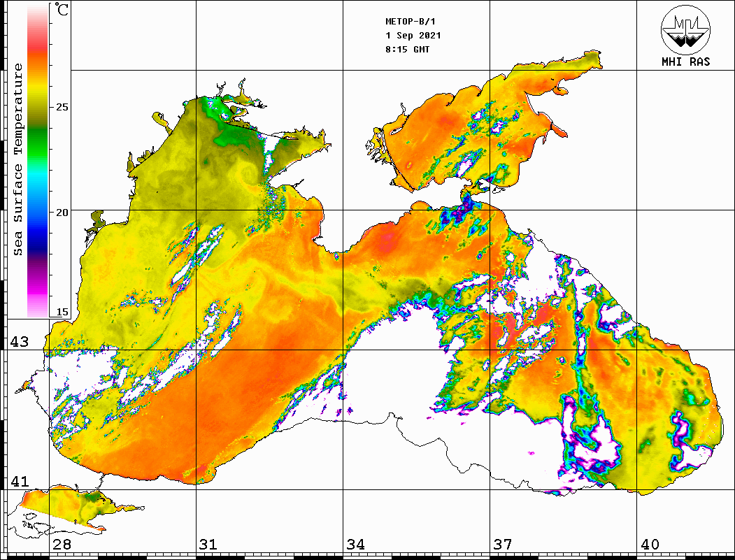This screenshot has width=735, height=560.
Task: Click longitude label '40'
Action: tap(650, 545)
